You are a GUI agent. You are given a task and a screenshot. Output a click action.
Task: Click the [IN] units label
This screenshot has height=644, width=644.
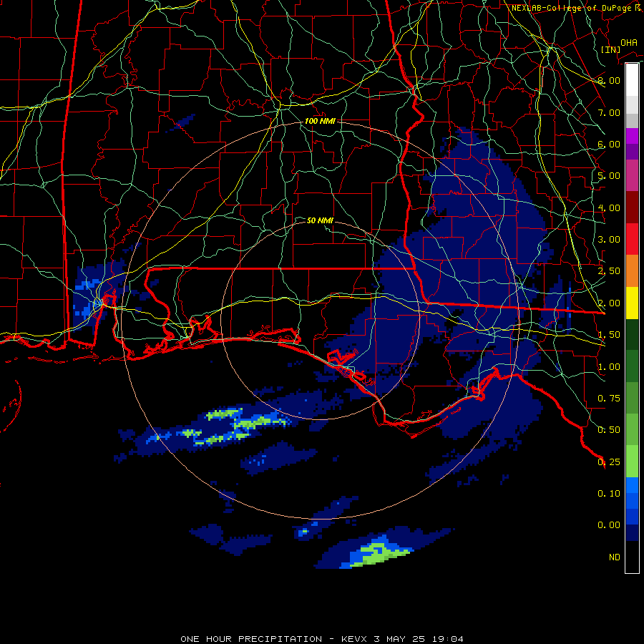click(x=610, y=49)
